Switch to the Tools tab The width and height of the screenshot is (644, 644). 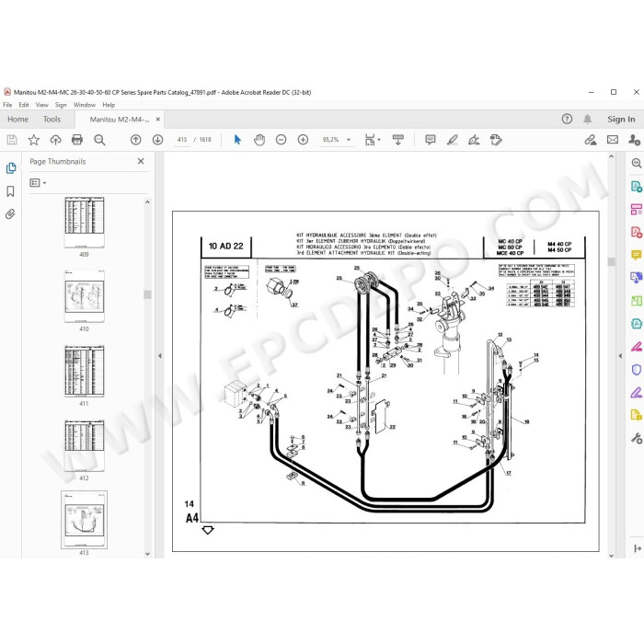(x=52, y=120)
